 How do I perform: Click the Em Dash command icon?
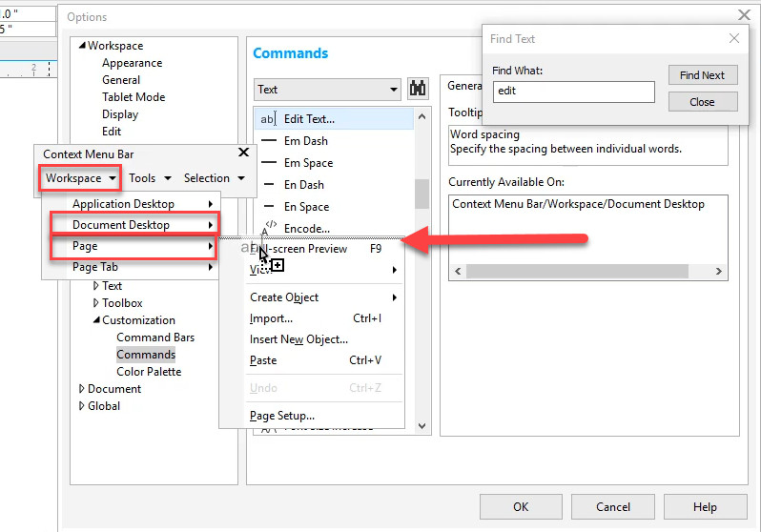pyautogui.click(x=269, y=141)
